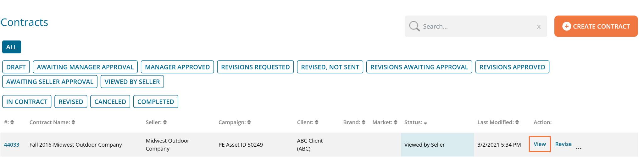Filter by Awaiting Manager Approval
Image resolution: width=644 pixels, height=157 pixels.
85,67
